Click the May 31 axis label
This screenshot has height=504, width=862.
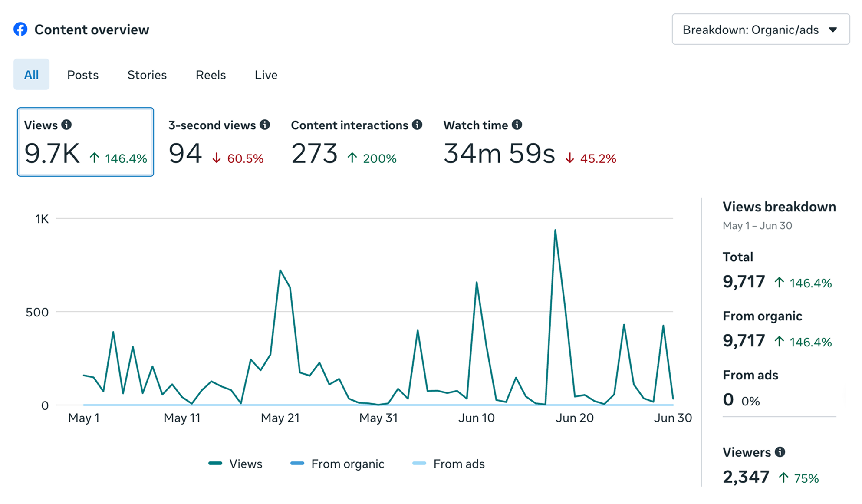(x=378, y=418)
